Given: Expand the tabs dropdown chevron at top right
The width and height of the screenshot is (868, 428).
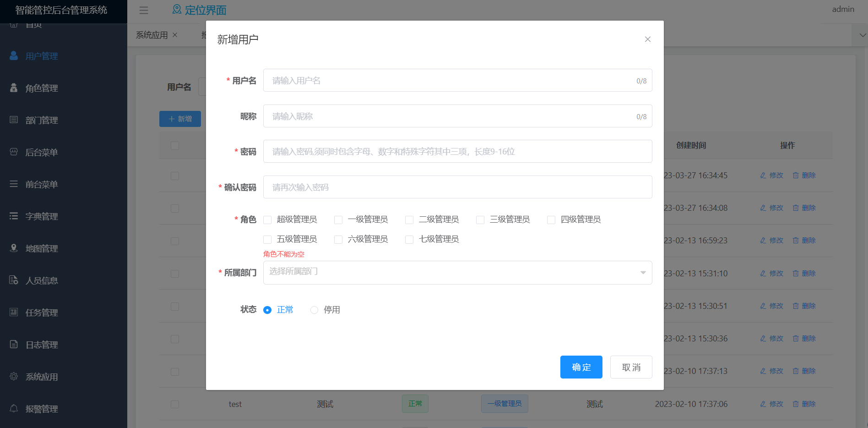Looking at the screenshot, I should (x=863, y=35).
